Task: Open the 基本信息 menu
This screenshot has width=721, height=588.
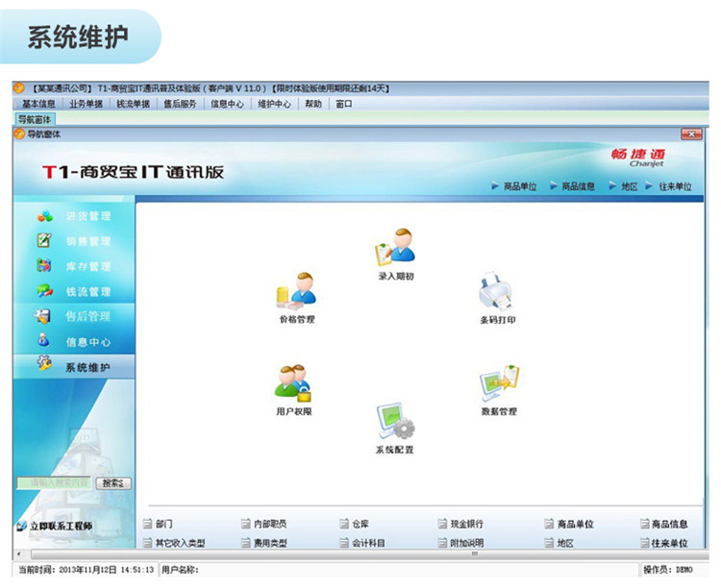Action: [x=38, y=105]
